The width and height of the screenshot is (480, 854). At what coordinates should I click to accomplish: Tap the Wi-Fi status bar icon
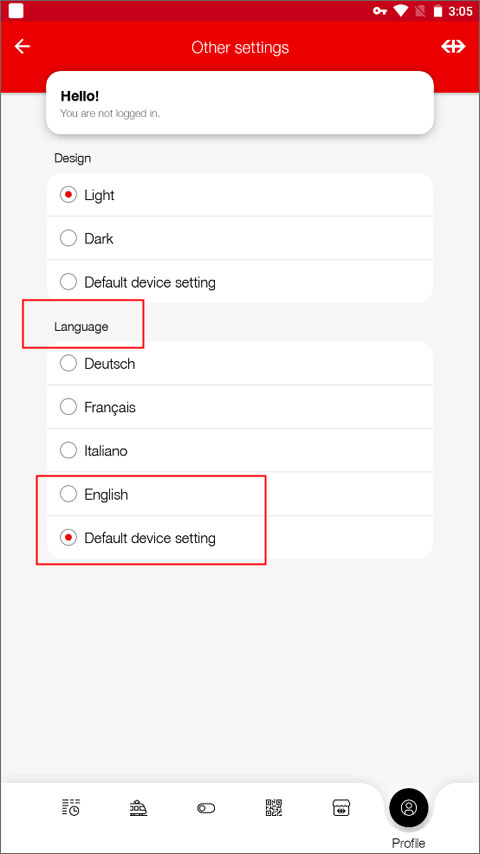point(401,11)
